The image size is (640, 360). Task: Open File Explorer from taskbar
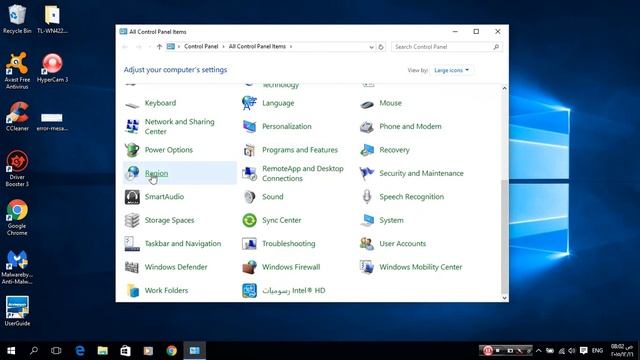pyautogui.click(x=102, y=351)
